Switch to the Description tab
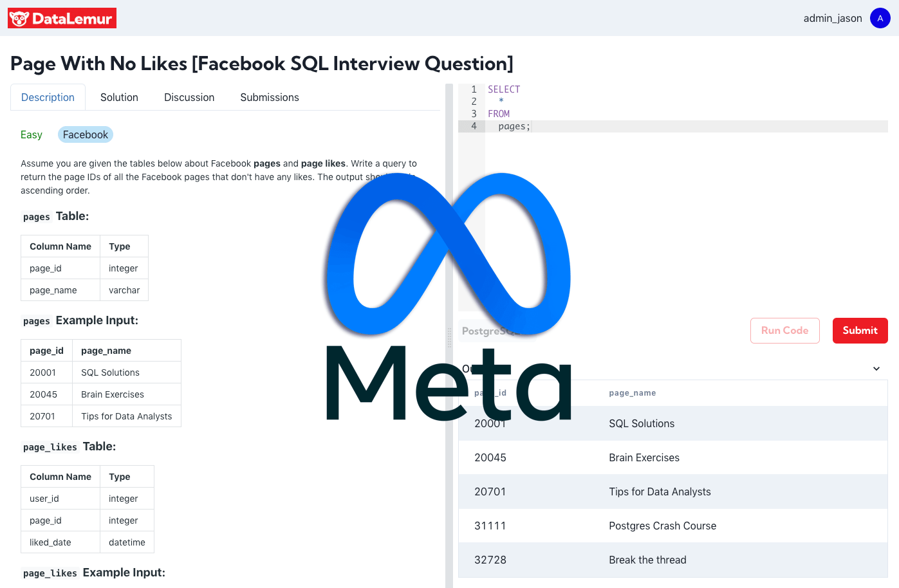899x588 pixels. 48,97
